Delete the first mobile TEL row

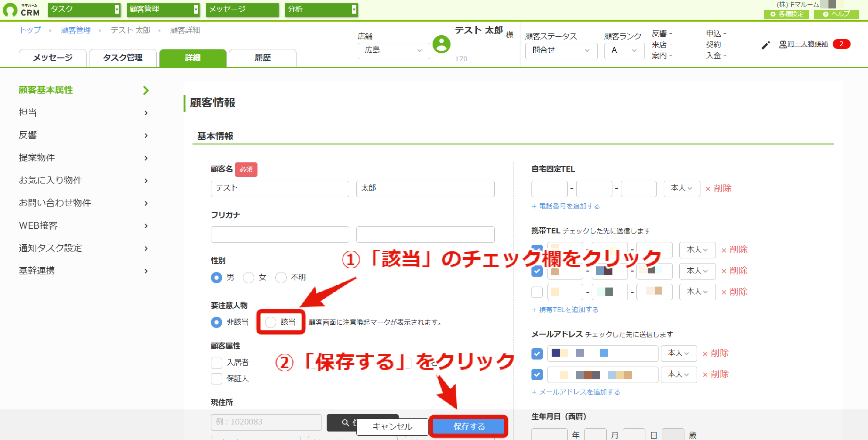pyautogui.click(x=734, y=250)
